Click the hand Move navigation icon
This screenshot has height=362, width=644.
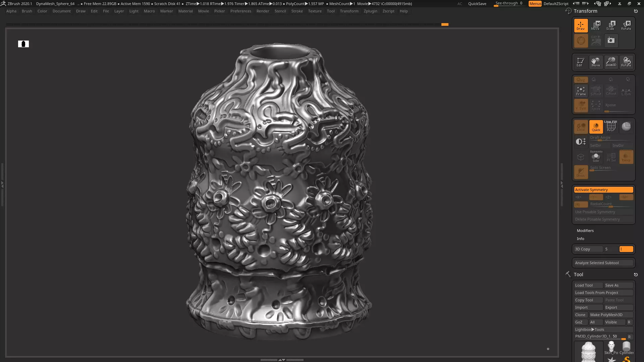[596, 62]
